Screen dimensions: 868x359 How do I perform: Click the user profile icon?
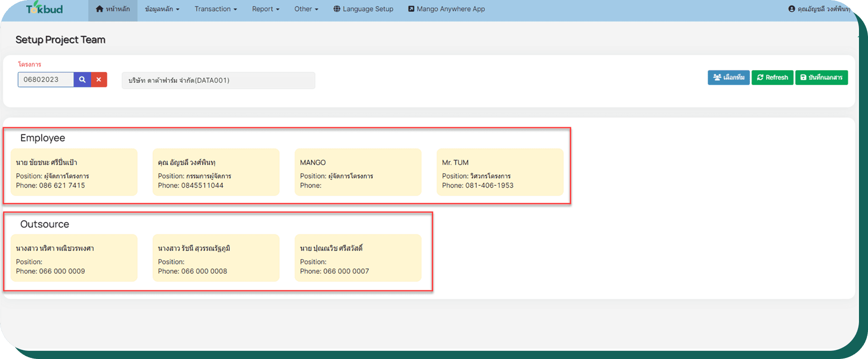(x=791, y=9)
